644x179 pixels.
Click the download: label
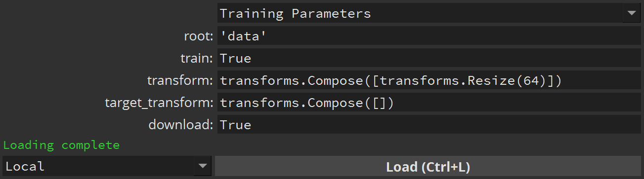coord(180,125)
